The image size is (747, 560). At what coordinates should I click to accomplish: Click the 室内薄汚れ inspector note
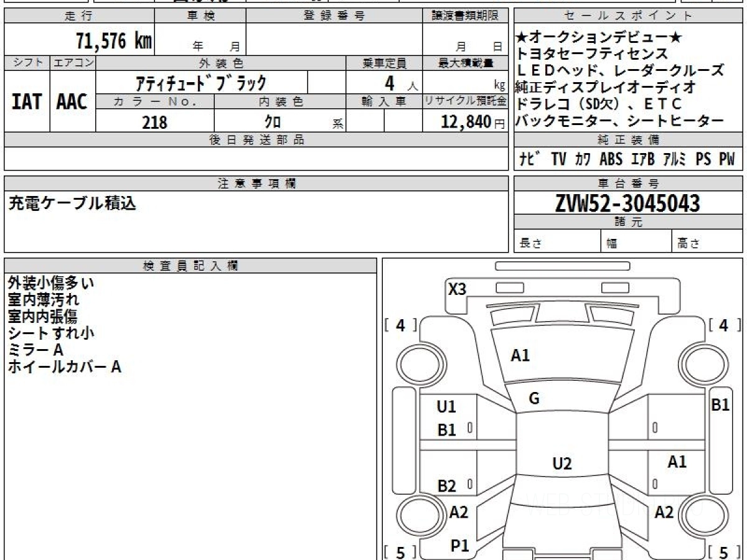pyautogui.click(x=44, y=299)
